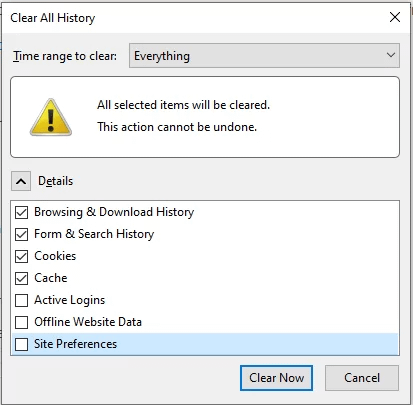This screenshot has height=405, width=413.
Task: Close the dialog with the X button
Action: click(x=395, y=17)
